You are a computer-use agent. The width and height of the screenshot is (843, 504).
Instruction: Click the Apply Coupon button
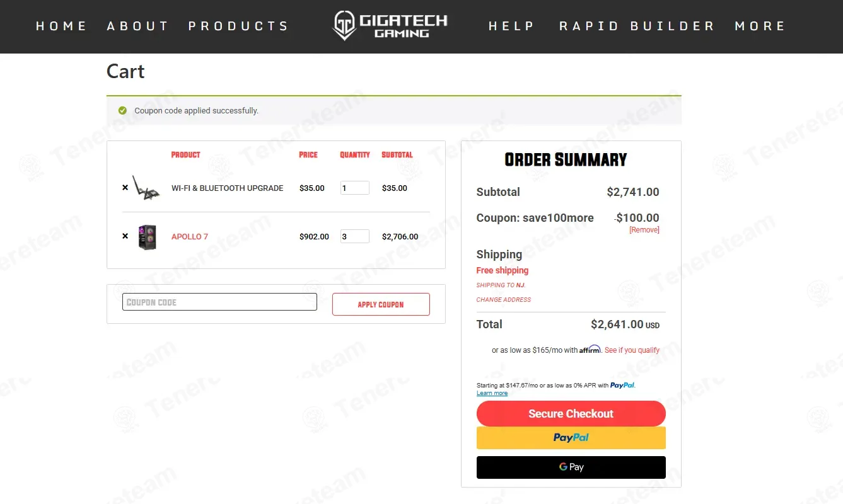point(381,304)
